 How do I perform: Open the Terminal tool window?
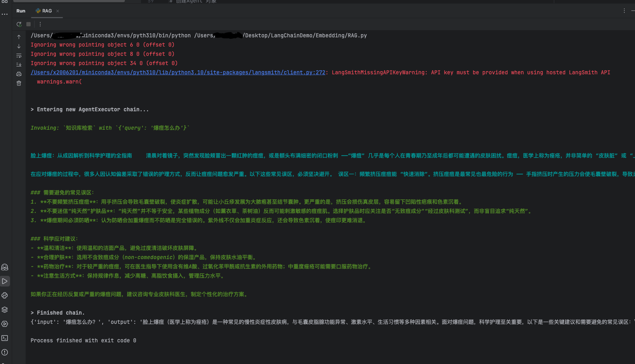5,338
